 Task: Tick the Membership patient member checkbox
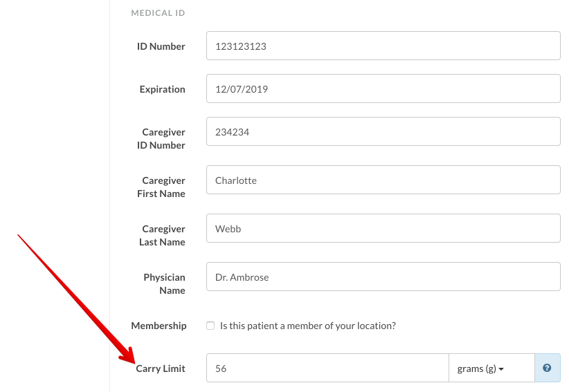[x=210, y=326]
